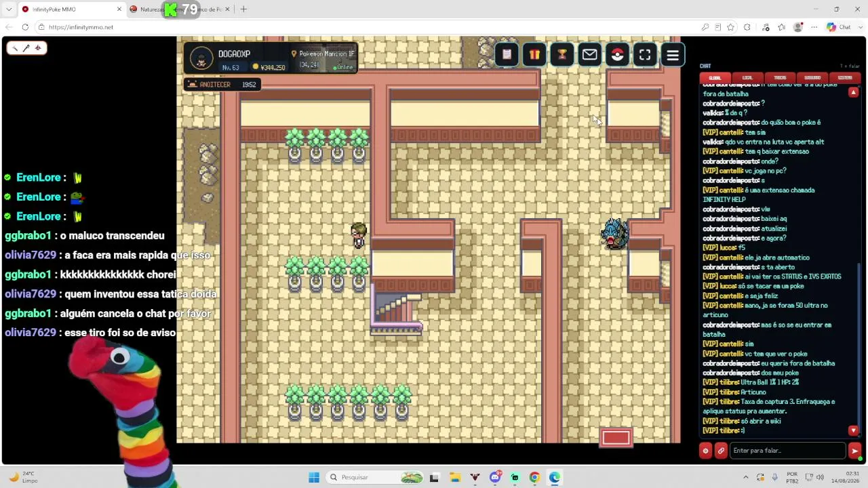Open the gift box rewards icon
Screen dimensions: 868x488
534,55
